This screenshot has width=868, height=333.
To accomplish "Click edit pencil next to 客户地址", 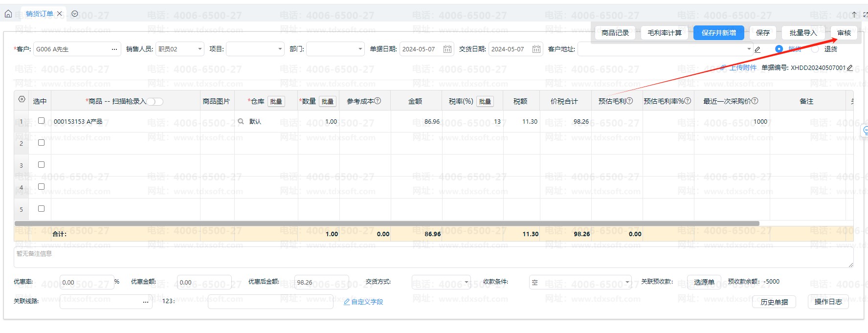I will tap(757, 49).
